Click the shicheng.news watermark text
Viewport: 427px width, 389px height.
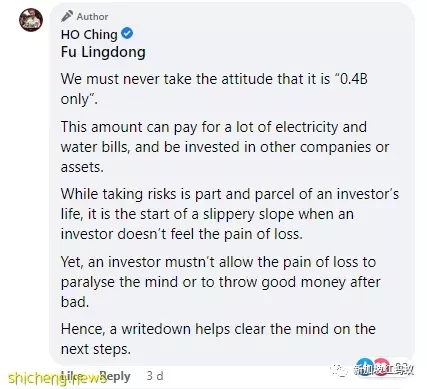tap(57, 378)
